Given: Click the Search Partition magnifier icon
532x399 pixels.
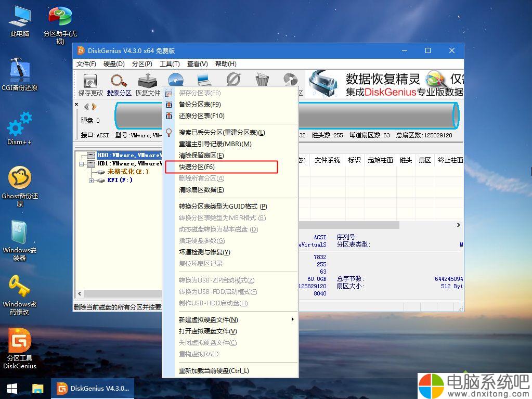Looking at the screenshot, I should (119, 84).
